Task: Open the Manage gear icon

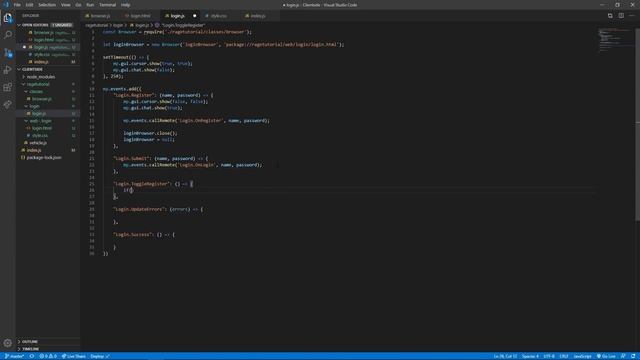Action: click(8, 343)
